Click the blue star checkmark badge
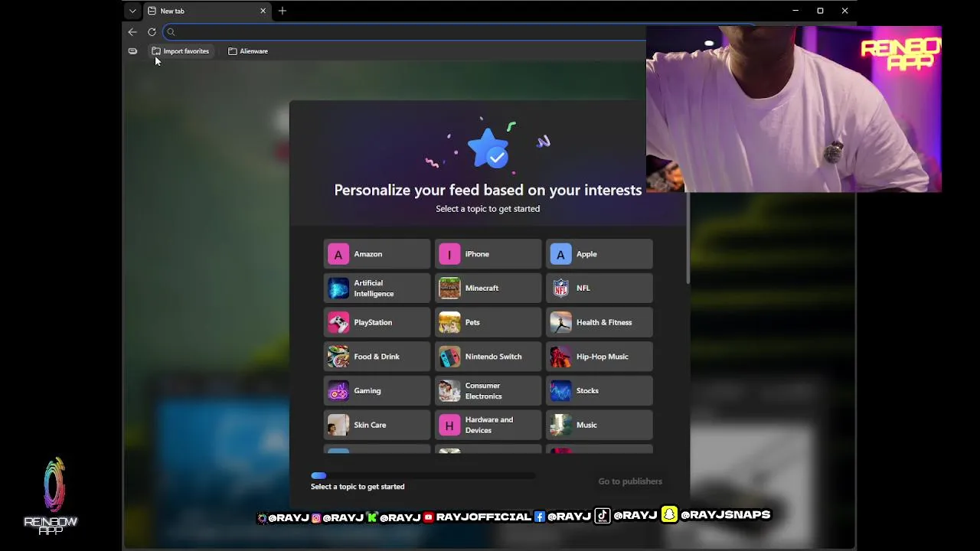Image resolution: width=980 pixels, height=551 pixels. [488, 148]
